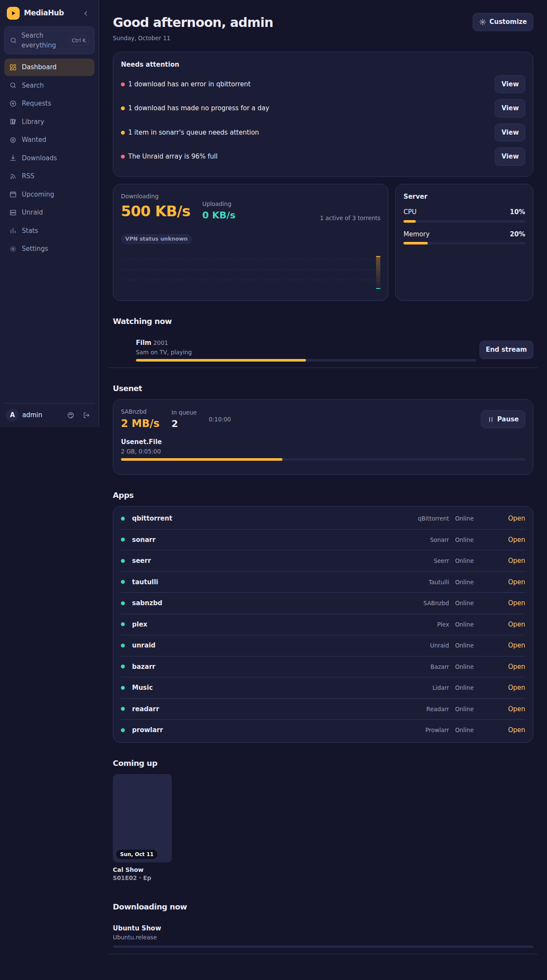Click the Dashboard grid icon in sidebar

coord(13,67)
